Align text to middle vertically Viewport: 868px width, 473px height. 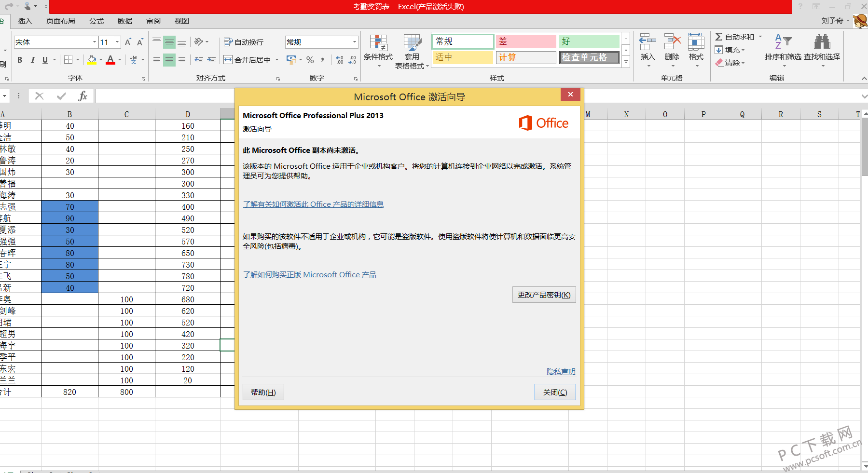tap(169, 42)
